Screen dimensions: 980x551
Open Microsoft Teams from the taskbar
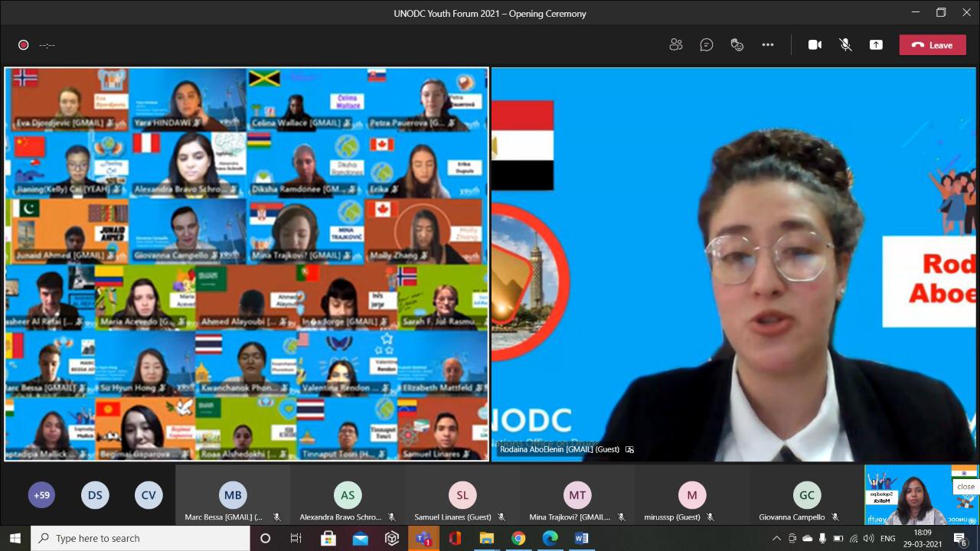[x=423, y=538]
